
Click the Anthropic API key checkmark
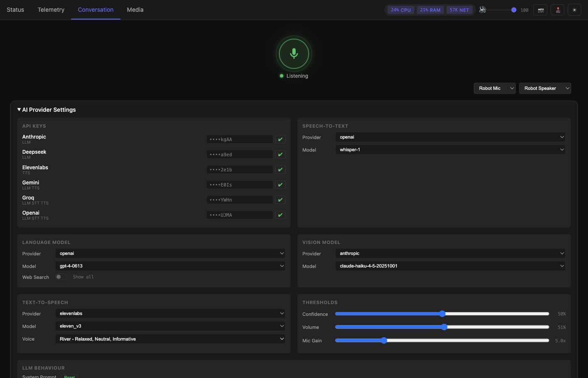pos(280,139)
